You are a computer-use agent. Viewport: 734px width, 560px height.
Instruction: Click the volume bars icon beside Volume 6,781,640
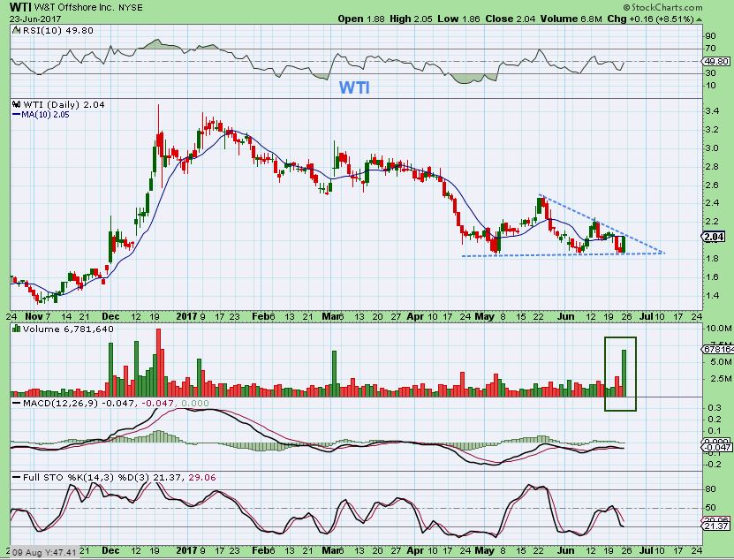click(17, 329)
